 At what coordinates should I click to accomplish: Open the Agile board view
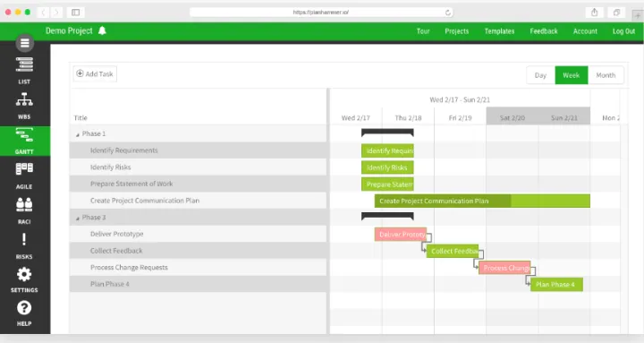25,168
